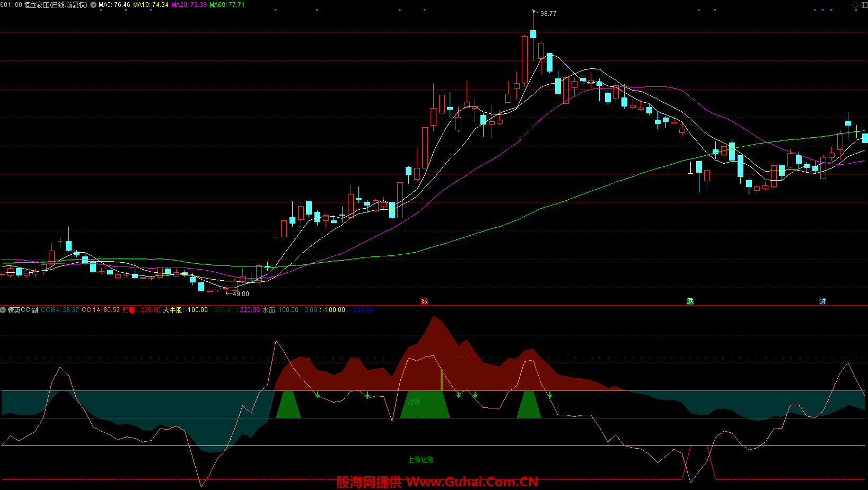
Task: Select the MA20: 72.39 label
Action: click(189, 5)
